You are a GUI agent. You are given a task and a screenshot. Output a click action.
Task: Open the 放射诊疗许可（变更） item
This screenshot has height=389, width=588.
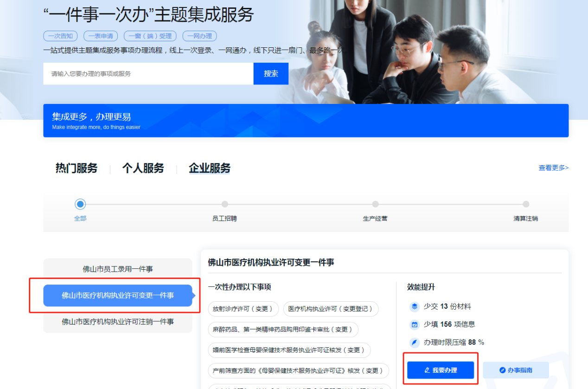point(243,309)
